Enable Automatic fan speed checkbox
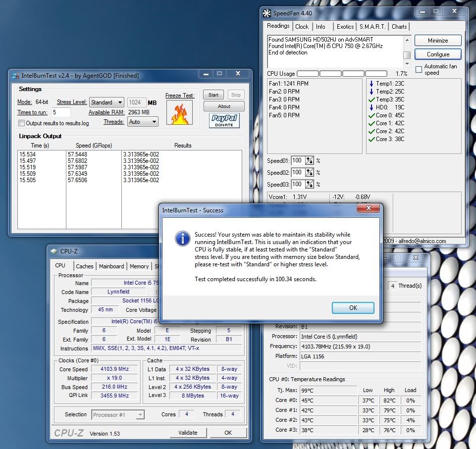 (x=419, y=69)
